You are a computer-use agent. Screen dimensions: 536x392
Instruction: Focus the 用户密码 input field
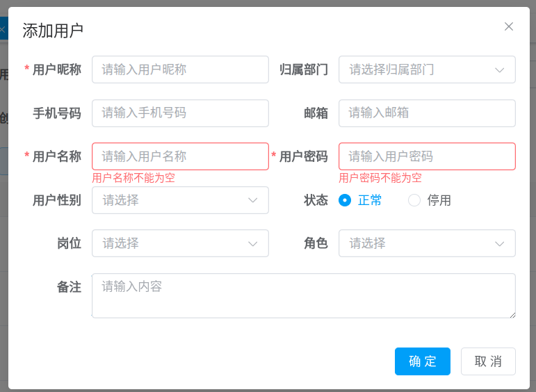(427, 156)
